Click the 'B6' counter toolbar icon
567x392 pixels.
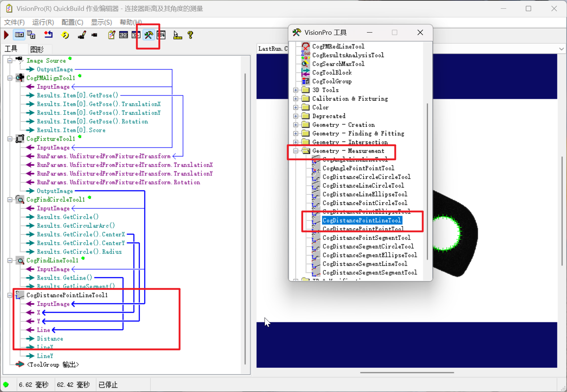click(x=161, y=35)
